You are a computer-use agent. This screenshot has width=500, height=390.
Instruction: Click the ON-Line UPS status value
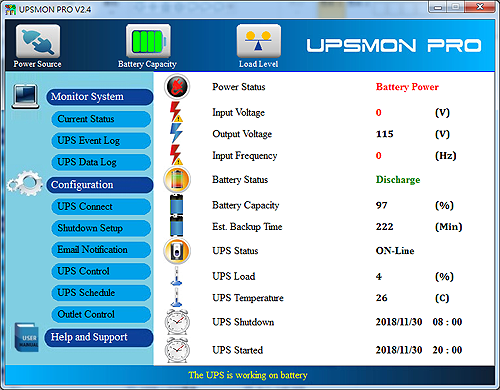tap(395, 251)
